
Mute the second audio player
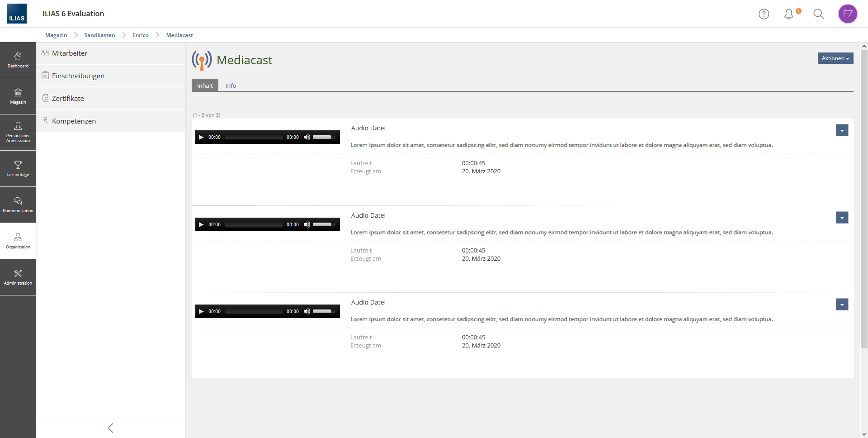307,224
